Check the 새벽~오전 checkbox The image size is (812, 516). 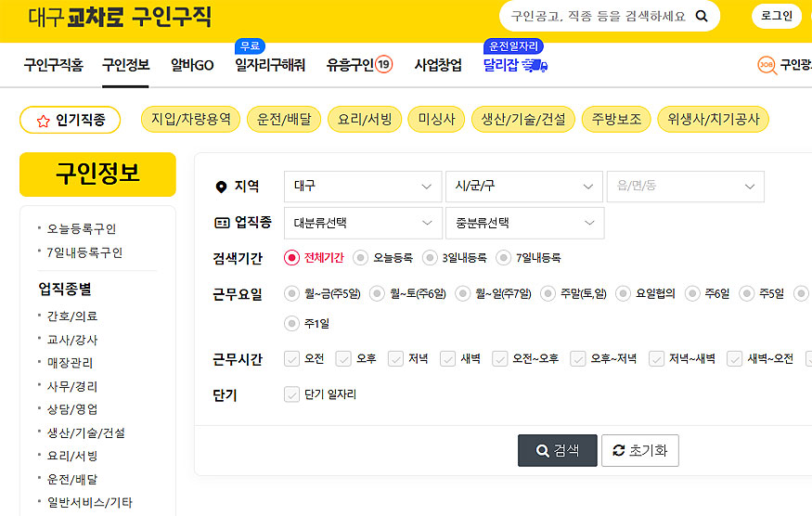click(734, 358)
